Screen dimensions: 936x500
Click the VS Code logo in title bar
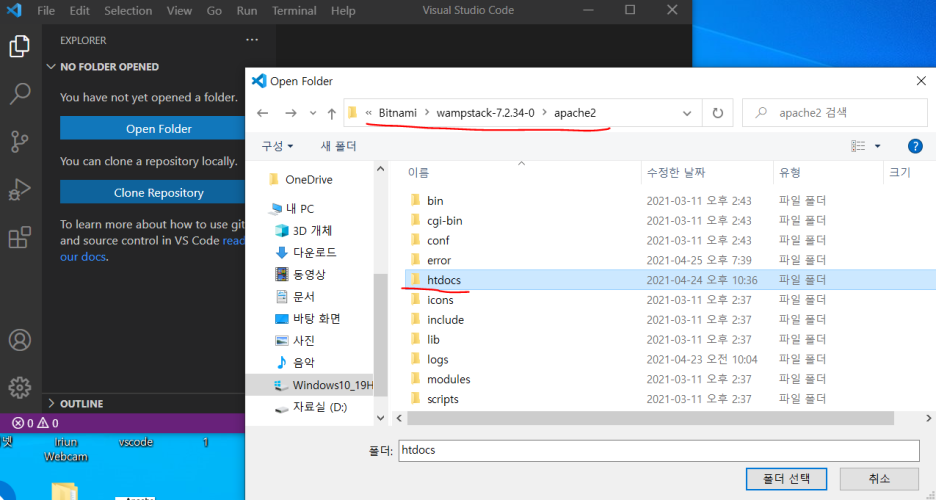(x=14, y=10)
